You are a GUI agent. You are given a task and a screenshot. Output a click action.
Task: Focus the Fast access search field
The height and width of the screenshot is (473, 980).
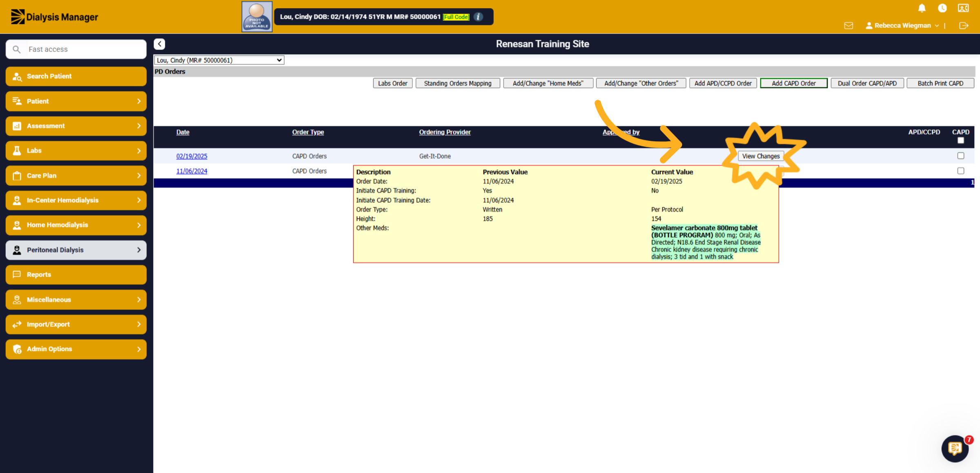(x=76, y=49)
